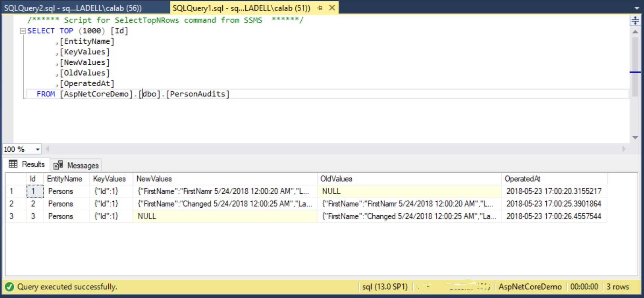Click the NewValues column header
Viewport: 644px width, 298px height.
[x=225, y=179]
